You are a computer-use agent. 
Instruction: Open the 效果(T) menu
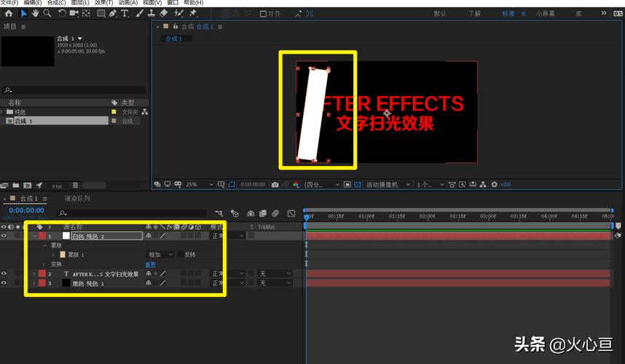(103, 2)
